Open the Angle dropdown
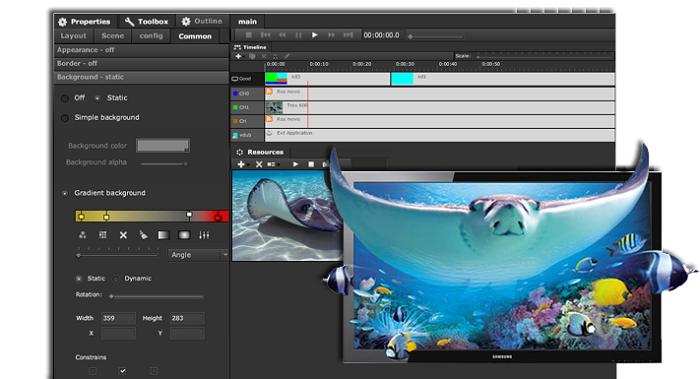The height and width of the screenshot is (379, 700). pyautogui.click(x=199, y=254)
